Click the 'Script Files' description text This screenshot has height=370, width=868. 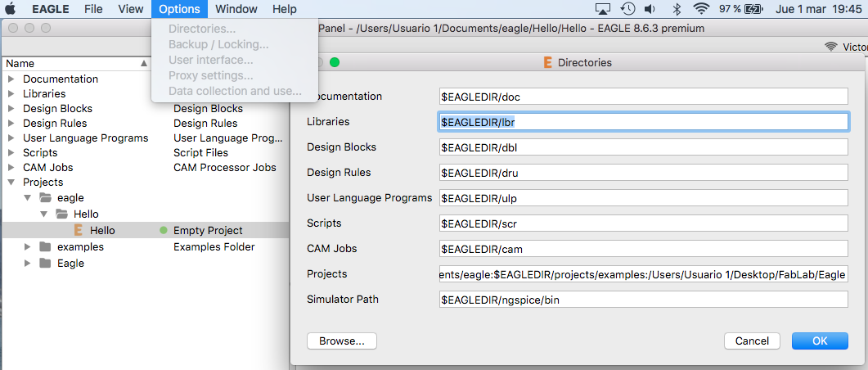[201, 152]
